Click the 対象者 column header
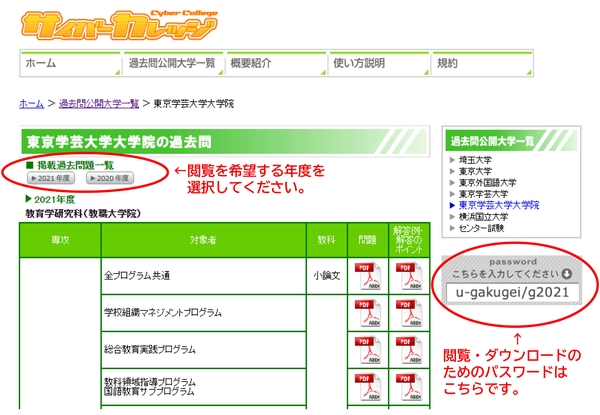The image size is (600, 415). pos(204,240)
